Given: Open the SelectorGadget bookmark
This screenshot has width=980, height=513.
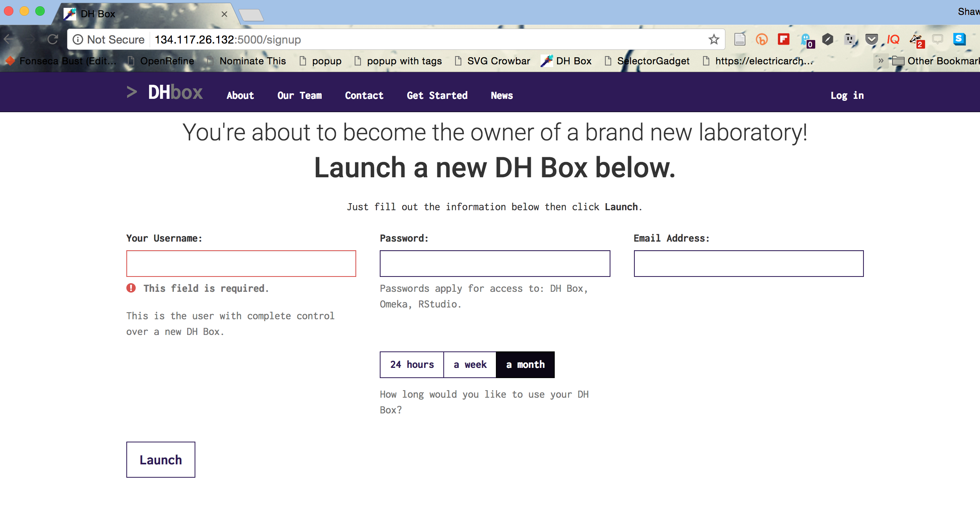Looking at the screenshot, I should click(x=647, y=61).
